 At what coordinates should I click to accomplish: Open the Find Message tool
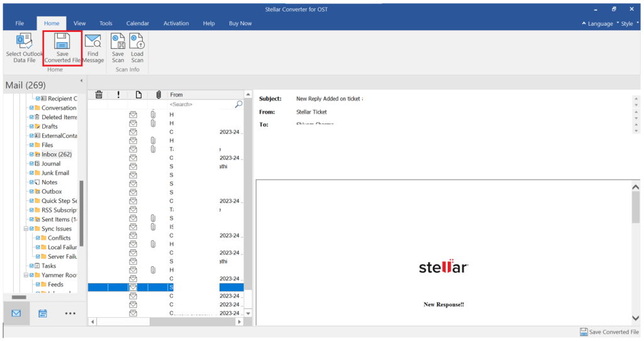coord(93,48)
